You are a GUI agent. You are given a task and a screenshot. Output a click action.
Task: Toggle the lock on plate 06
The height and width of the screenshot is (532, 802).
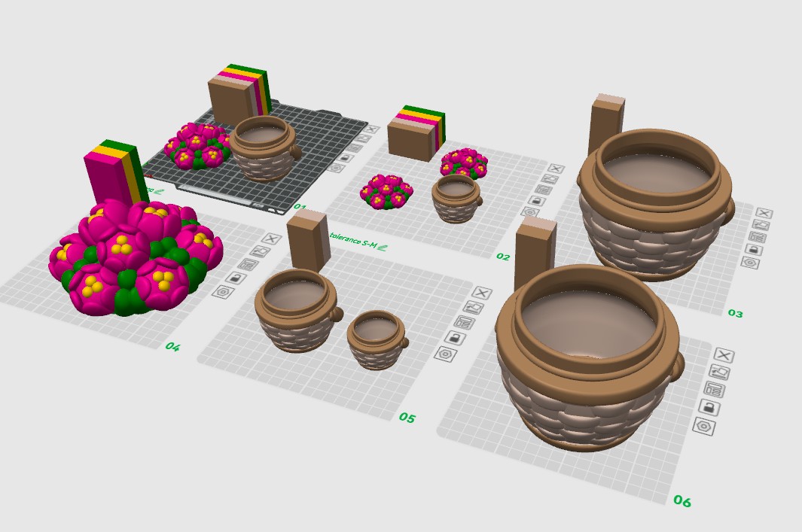click(x=709, y=407)
